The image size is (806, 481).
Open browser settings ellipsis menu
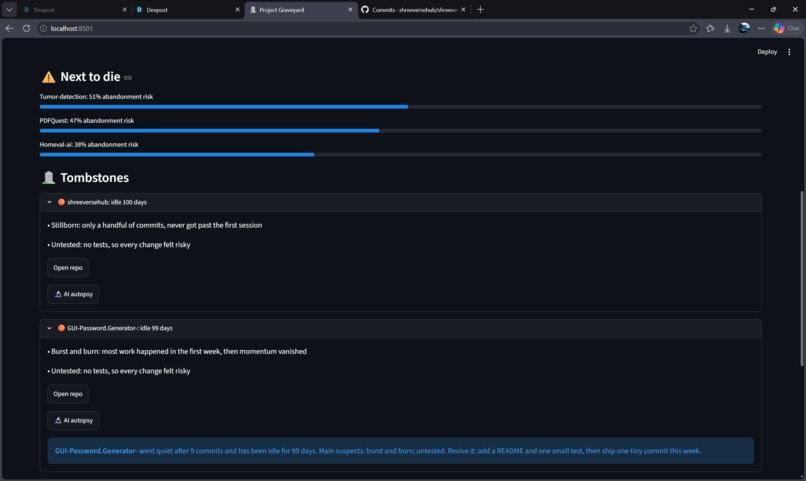[761, 28]
